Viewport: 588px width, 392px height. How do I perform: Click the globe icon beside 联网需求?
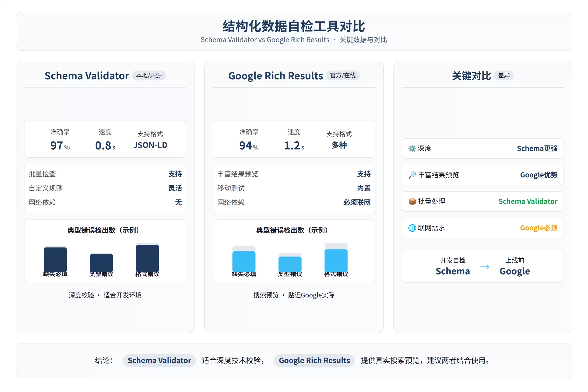tap(412, 228)
